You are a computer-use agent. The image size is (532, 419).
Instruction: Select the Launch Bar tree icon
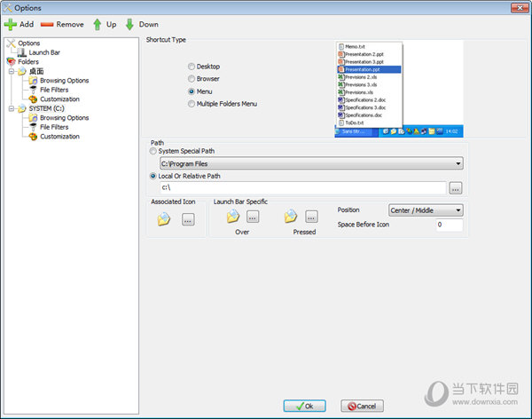[x=22, y=52]
